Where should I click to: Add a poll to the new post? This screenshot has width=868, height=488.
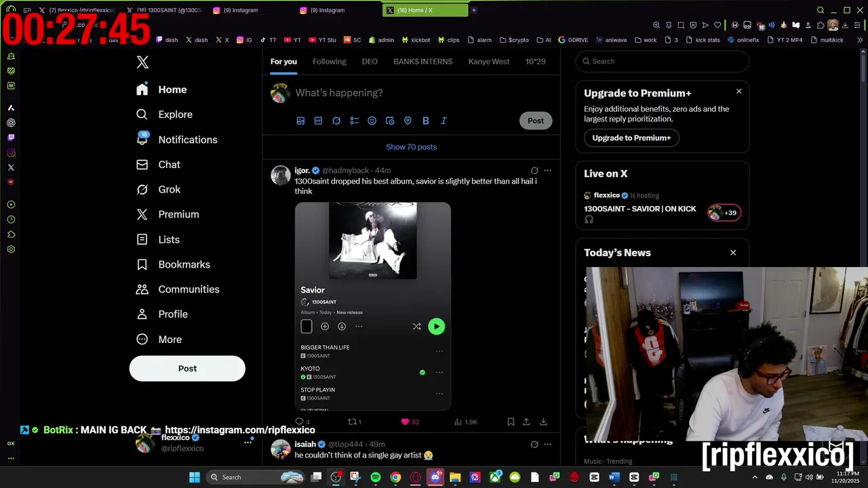pos(354,121)
